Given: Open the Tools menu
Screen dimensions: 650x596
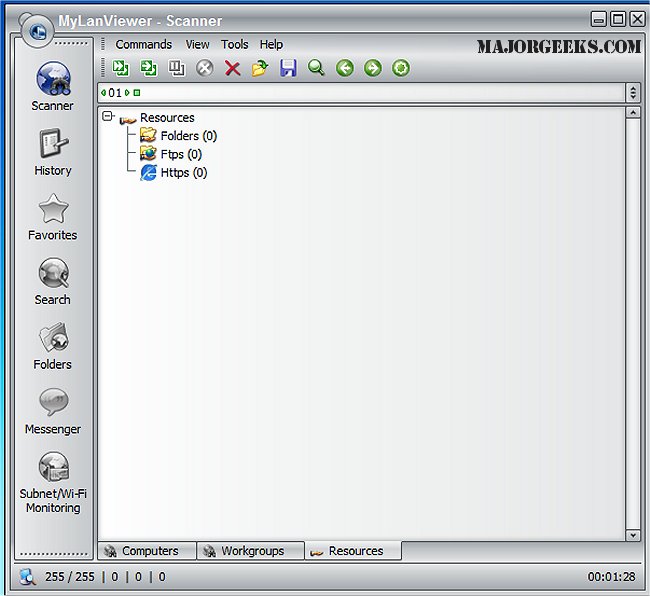Looking at the screenshot, I should pyautogui.click(x=235, y=44).
